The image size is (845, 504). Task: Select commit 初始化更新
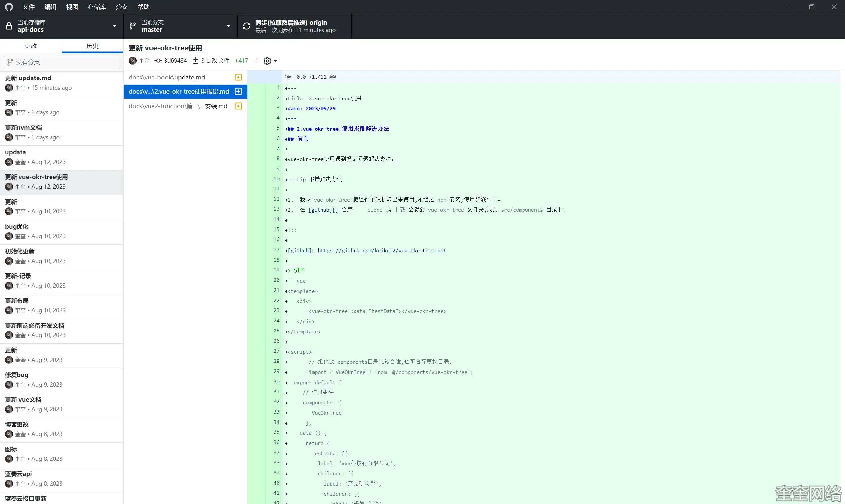(x=62, y=257)
